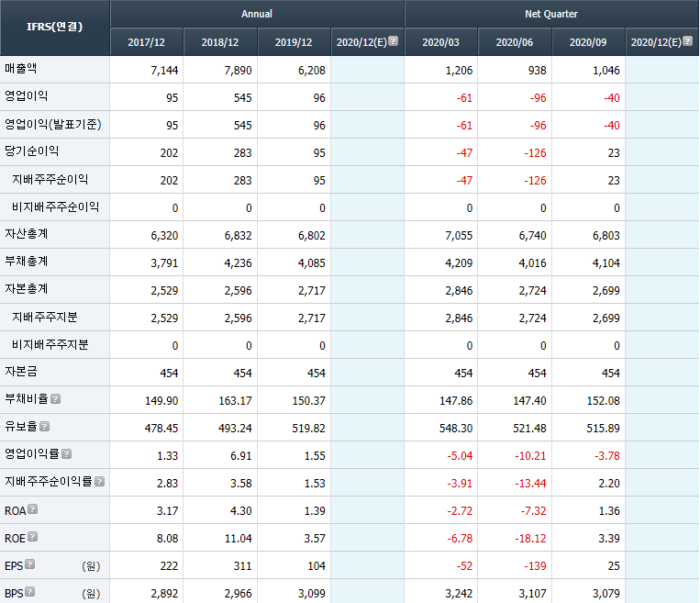The image size is (700, 603).
Task: Click the 152.08 debt ratio value
Action: (603, 401)
